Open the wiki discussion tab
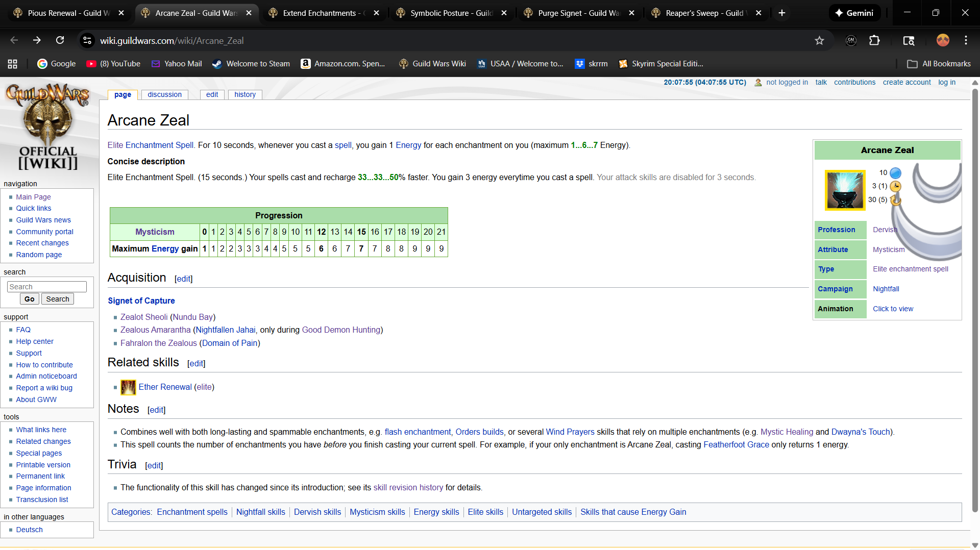 (164, 94)
